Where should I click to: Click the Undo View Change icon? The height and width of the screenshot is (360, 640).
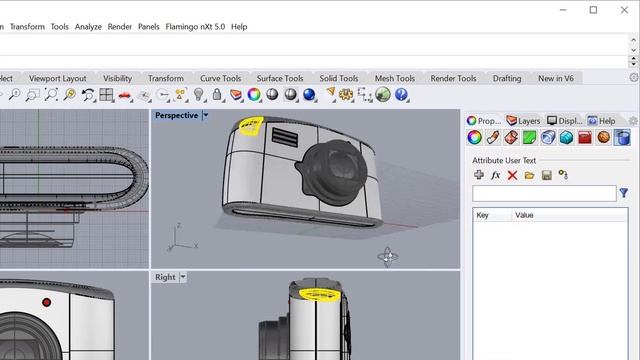point(88,95)
